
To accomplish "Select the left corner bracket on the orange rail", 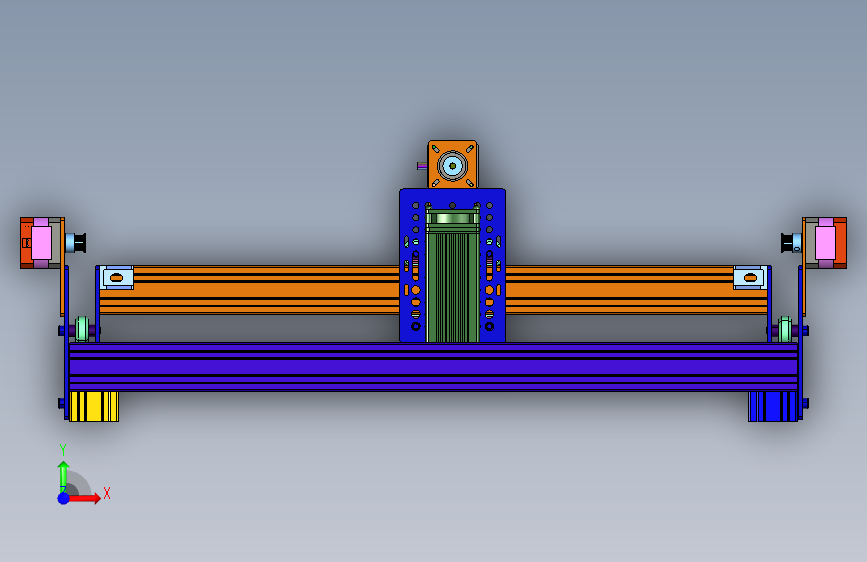I will [117, 278].
